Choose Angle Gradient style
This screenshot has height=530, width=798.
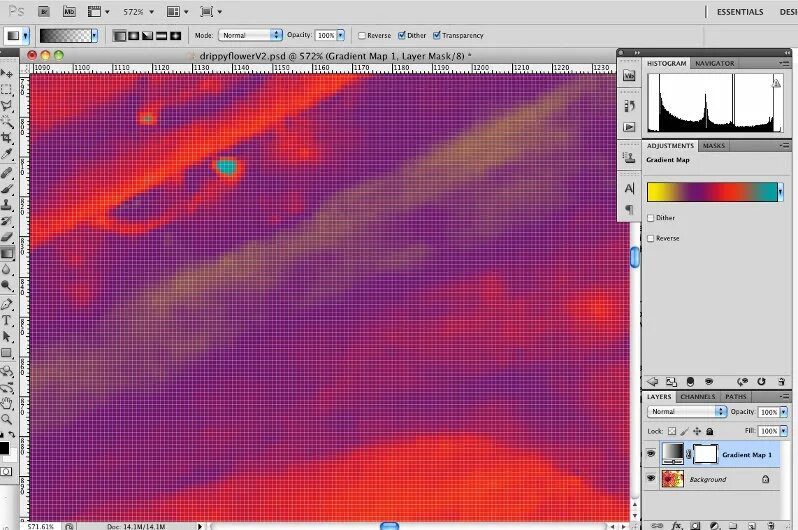click(x=147, y=36)
